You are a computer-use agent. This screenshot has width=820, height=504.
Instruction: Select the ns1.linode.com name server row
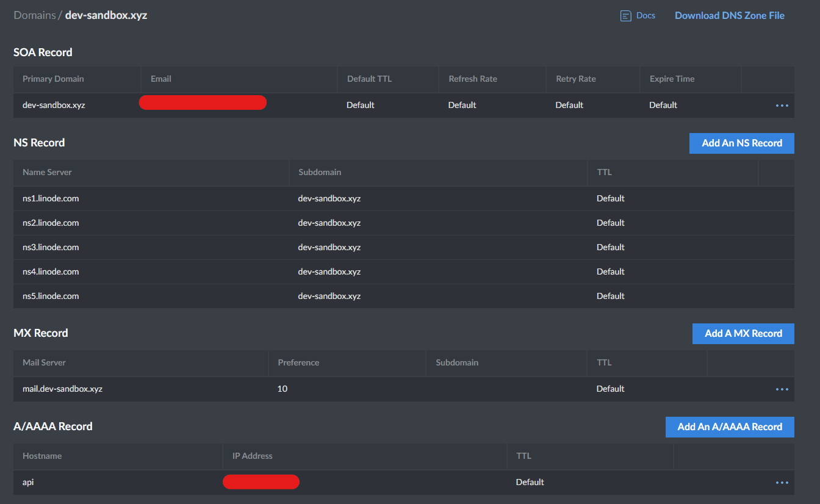click(51, 198)
